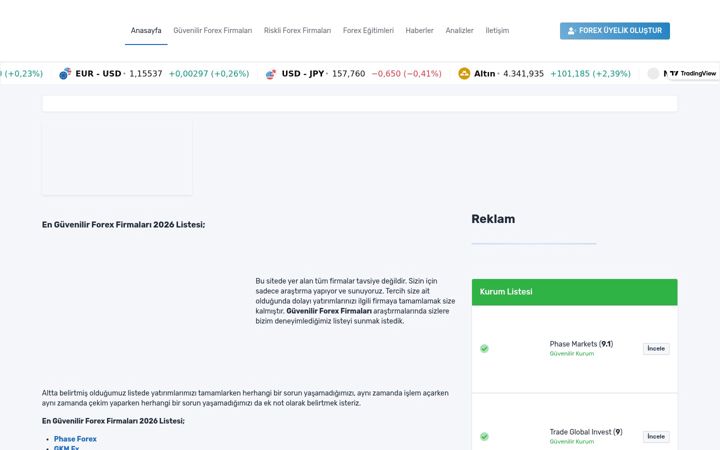Open the Phase Markets (9.1) entry
The height and width of the screenshot is (450, 720).
(581, 344)
